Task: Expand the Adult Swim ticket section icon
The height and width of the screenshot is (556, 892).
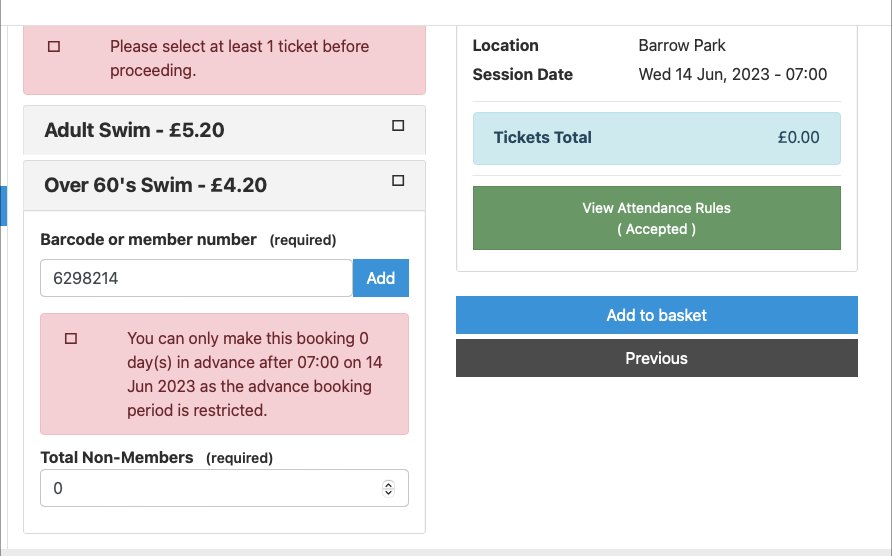Action: point(398,126)
